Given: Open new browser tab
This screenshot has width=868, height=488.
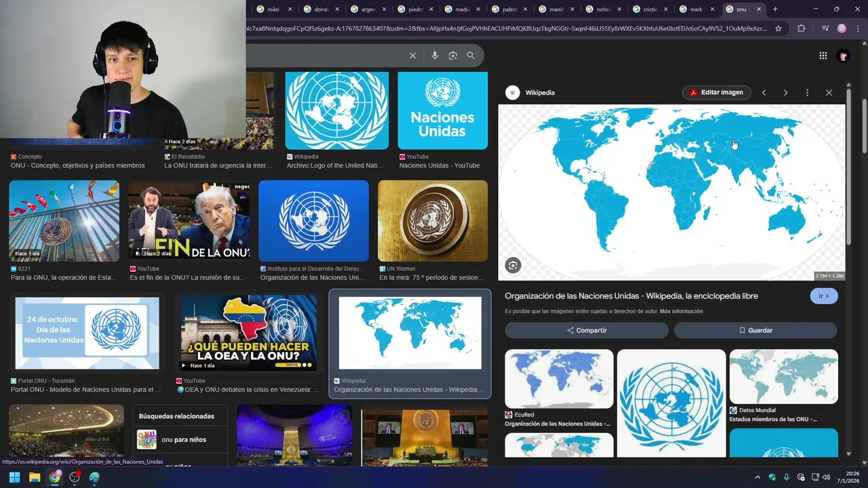Looking at the screenshot, I should [x=775, y=9].
